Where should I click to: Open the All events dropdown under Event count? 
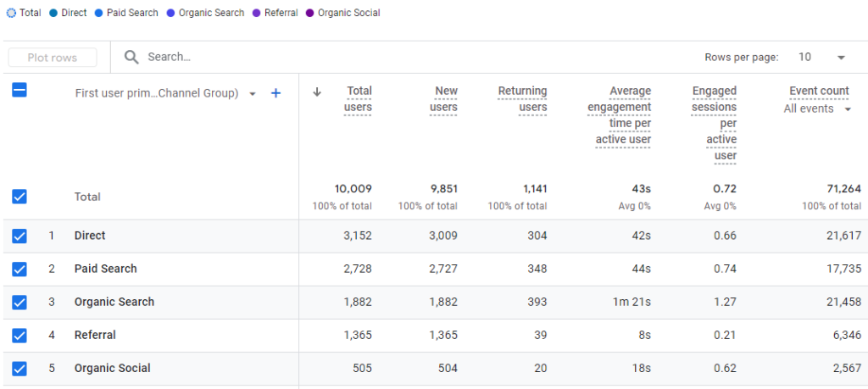(x=848, y=109)
